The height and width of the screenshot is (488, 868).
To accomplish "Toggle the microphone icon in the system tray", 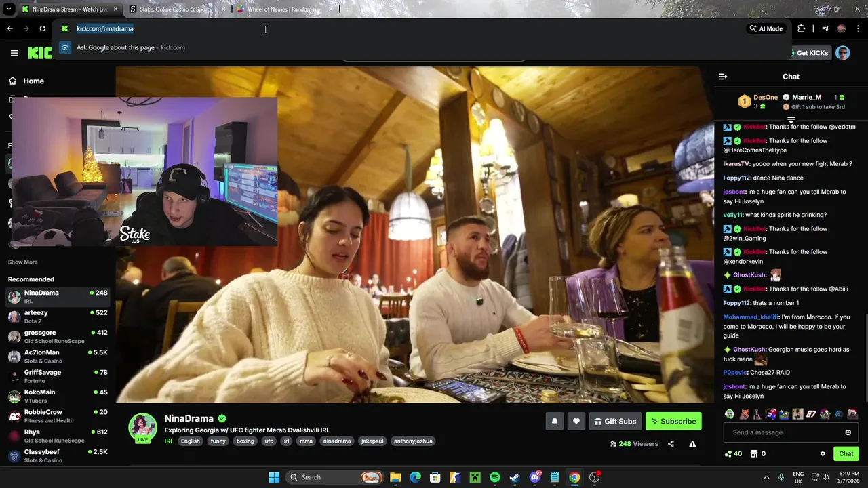I will 781,477.
